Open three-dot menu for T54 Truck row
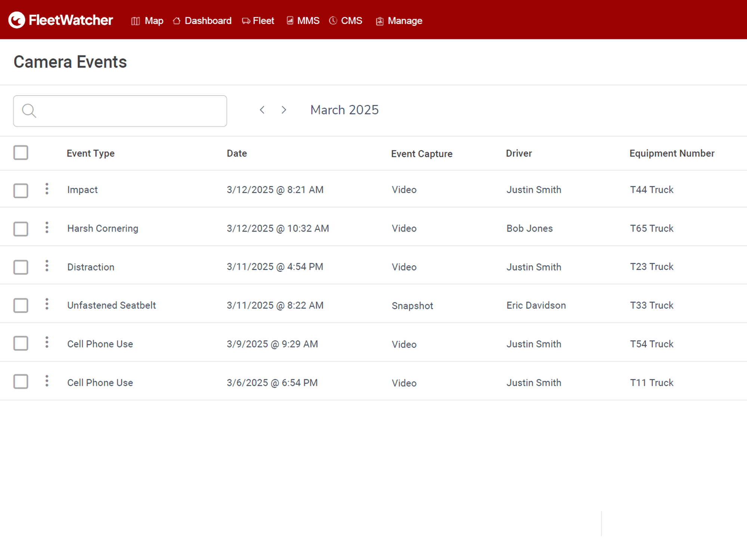Image resolution: width=747 pixels, height=560 pixels. pos(47,343)
